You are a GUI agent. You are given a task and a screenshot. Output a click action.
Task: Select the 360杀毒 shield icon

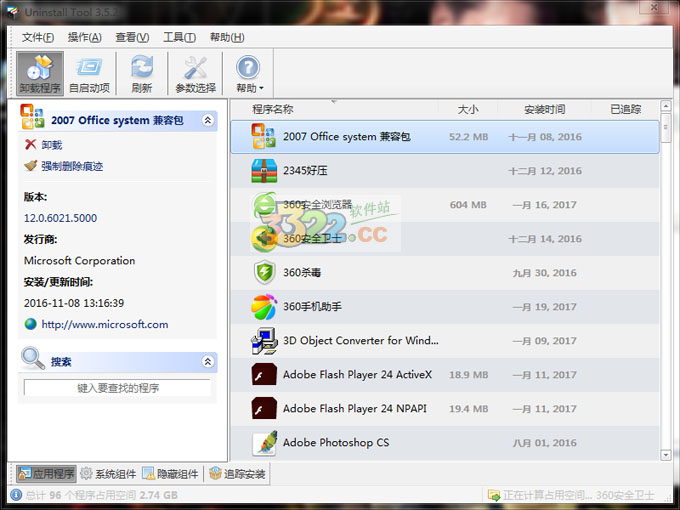(264, 273)
